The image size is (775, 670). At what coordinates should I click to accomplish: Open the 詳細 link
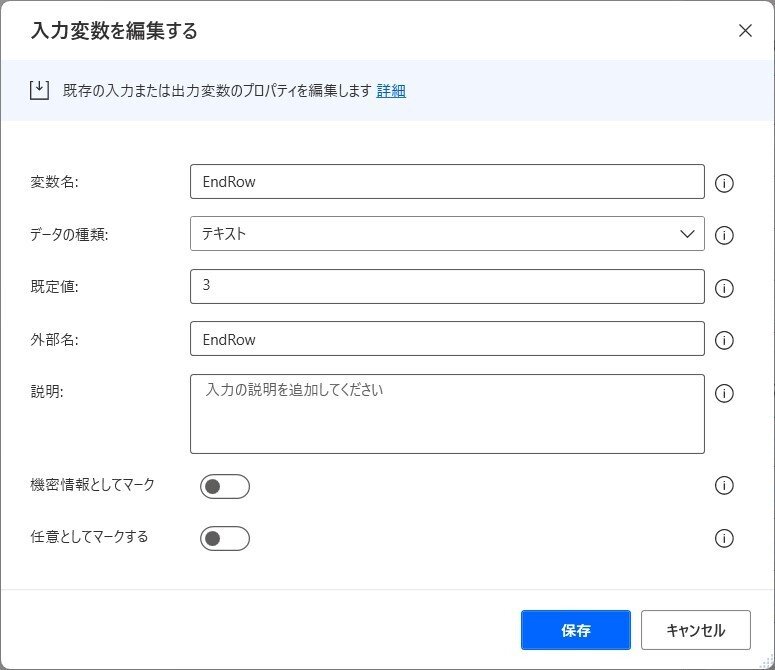click(391, 91)
